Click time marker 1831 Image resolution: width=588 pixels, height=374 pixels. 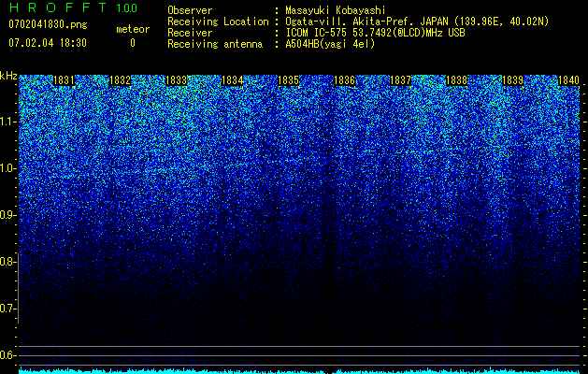click(x=64, y=80)
